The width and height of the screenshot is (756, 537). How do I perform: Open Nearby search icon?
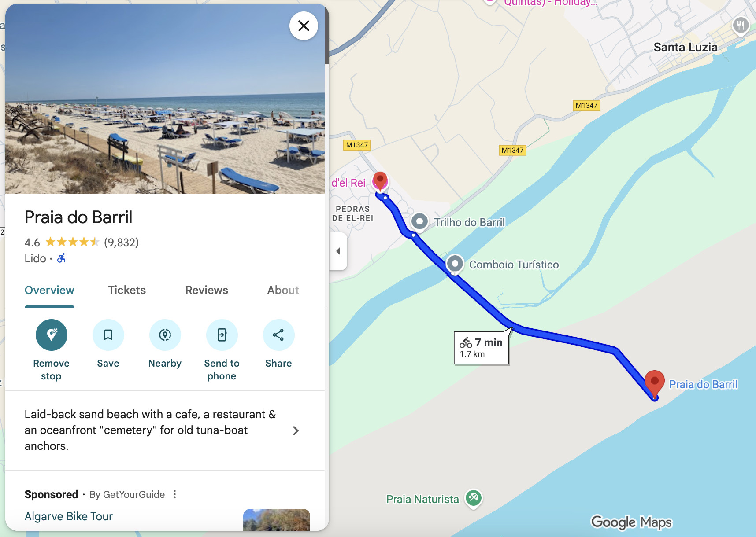(x=165, y=335)
